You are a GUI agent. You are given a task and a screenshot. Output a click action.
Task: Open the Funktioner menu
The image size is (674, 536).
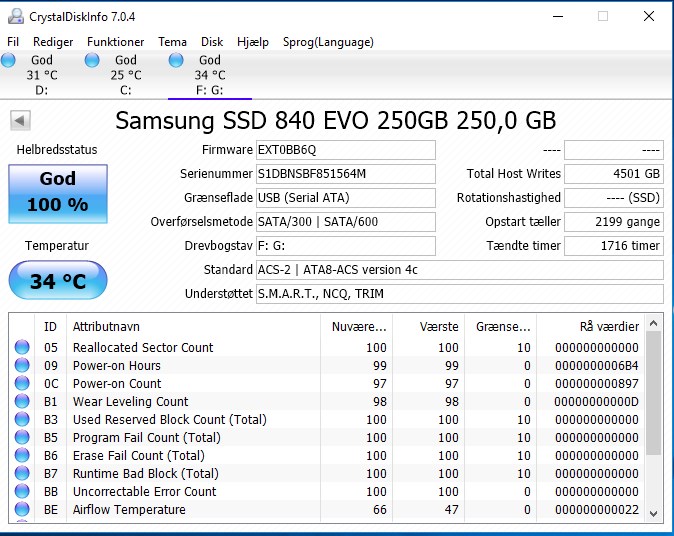[x=115, y=42]
